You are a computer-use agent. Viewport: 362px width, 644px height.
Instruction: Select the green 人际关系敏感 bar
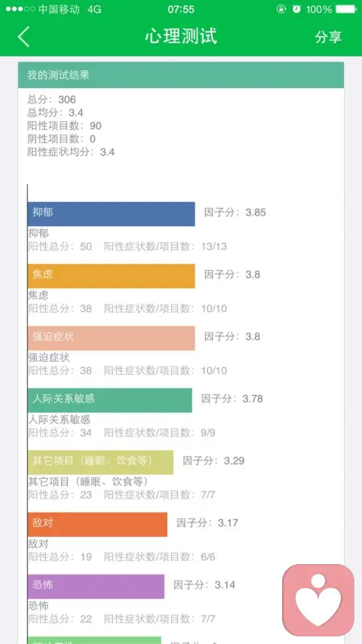click(x=109, y=400)
